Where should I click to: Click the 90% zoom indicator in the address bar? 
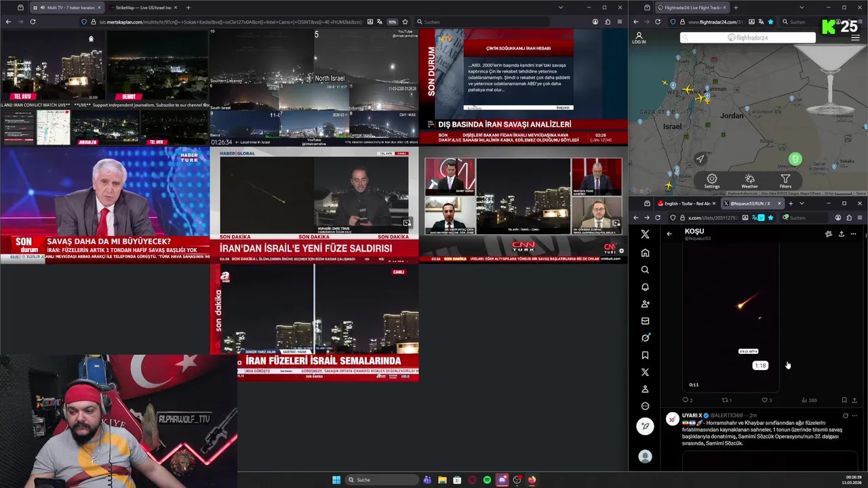click(x=392, y=22)
